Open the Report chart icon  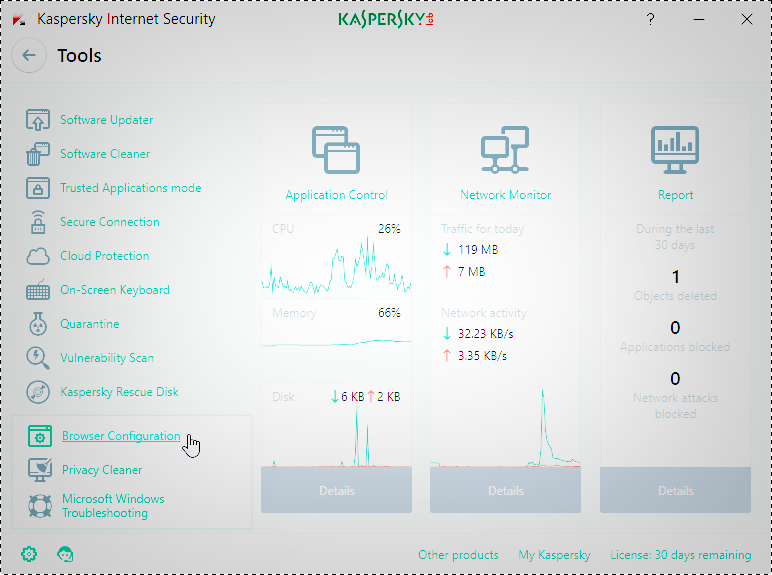click(675, 150)
